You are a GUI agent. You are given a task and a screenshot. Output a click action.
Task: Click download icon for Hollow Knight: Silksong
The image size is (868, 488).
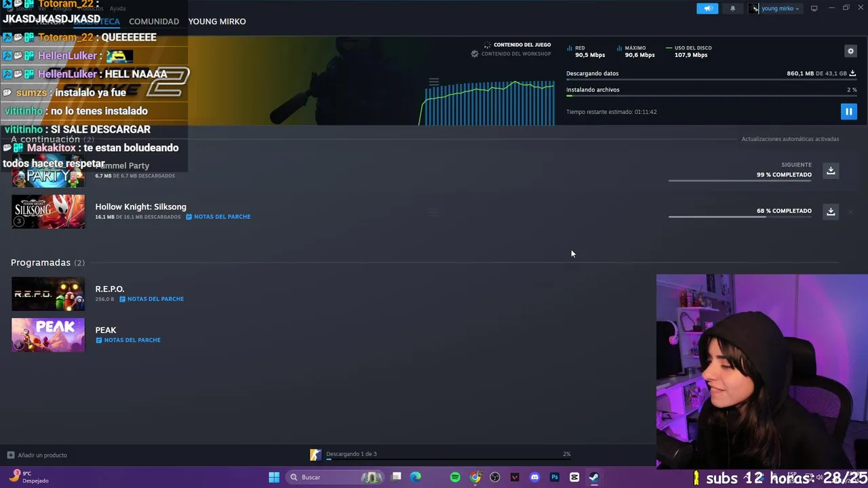831,211
